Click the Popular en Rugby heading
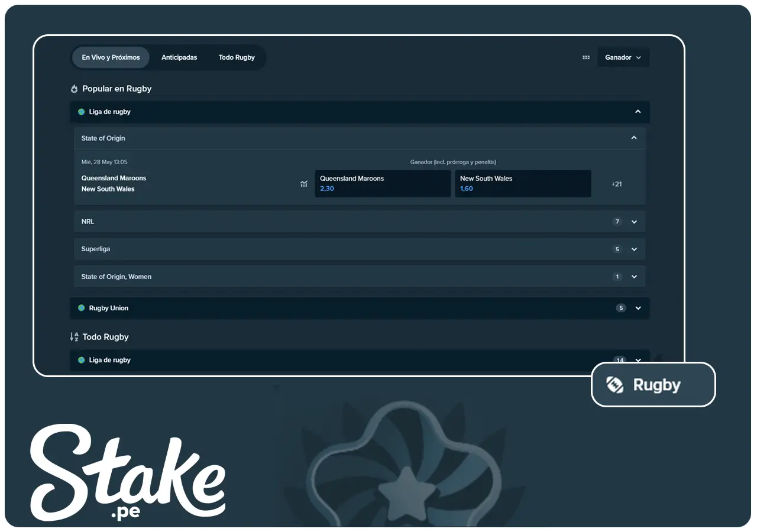757x532 pixels. [117, 89]
